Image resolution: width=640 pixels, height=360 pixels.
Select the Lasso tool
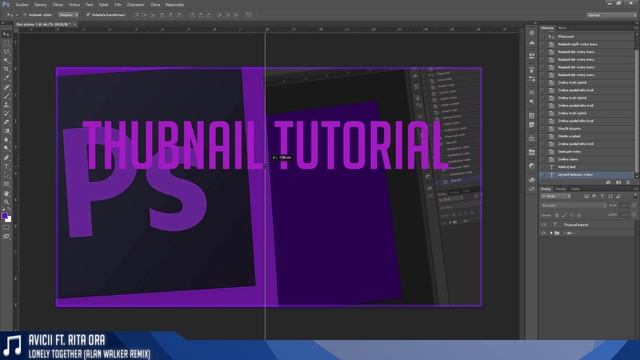coord(6,52)
